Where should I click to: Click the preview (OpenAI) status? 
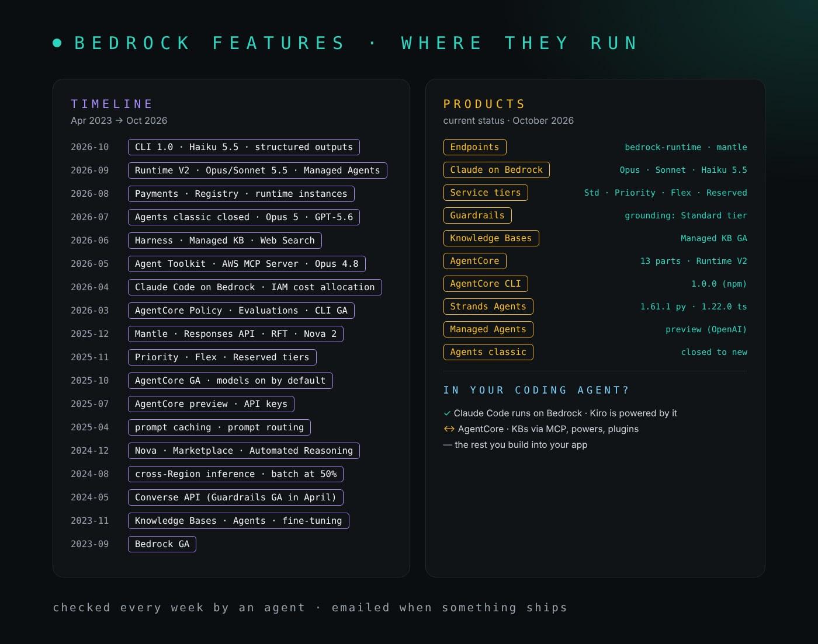706,329
